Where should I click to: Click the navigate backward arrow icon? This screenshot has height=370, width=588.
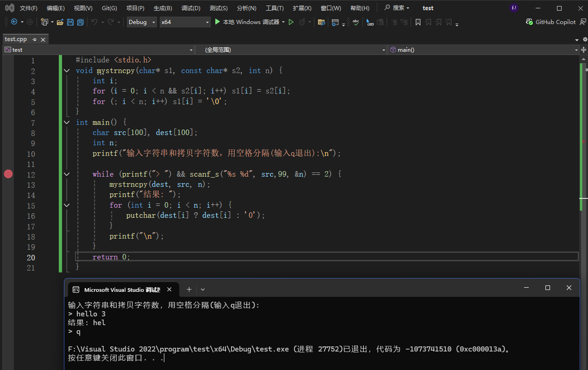click(x=14, y=22)
